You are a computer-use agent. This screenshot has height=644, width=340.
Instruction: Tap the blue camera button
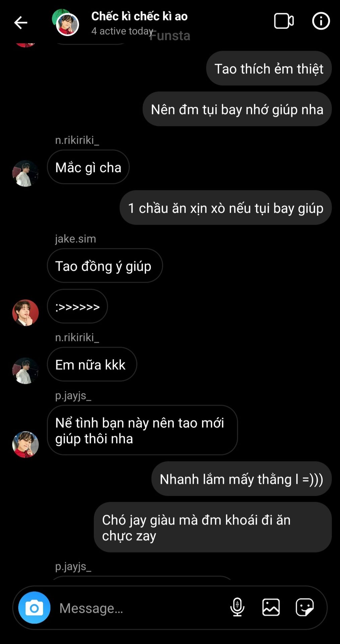(x=34, y=607)
